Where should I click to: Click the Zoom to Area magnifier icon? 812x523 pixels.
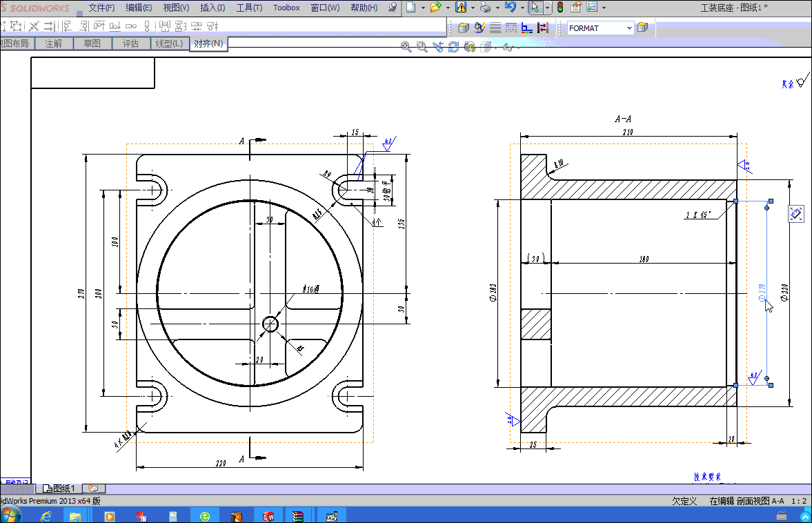(422, 47)
